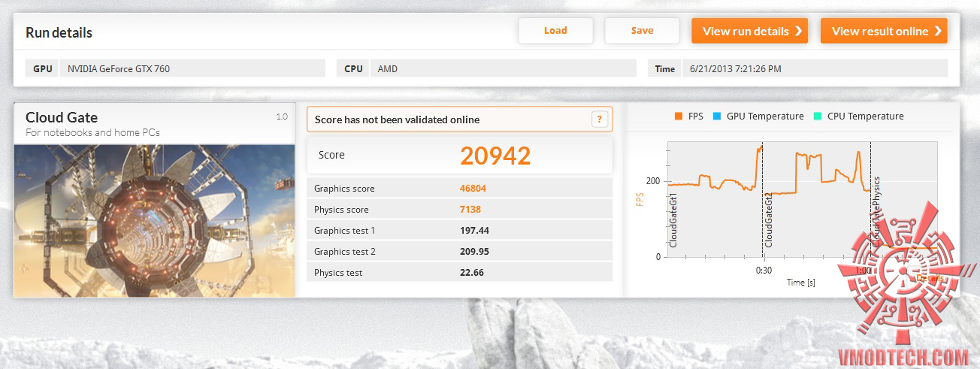This screenshot has height=369, width=980.
Task: Click the CloudGateGt2 marker in the chart
Action: coord(769,220)
